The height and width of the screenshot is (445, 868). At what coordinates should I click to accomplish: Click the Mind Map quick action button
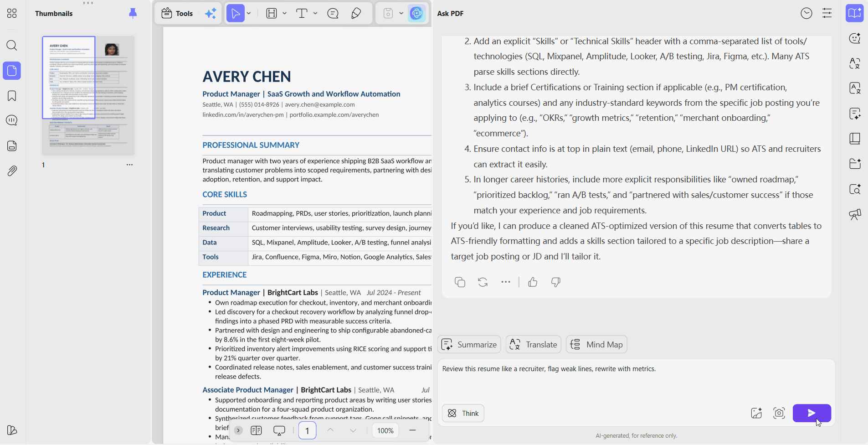pos(596,345)
